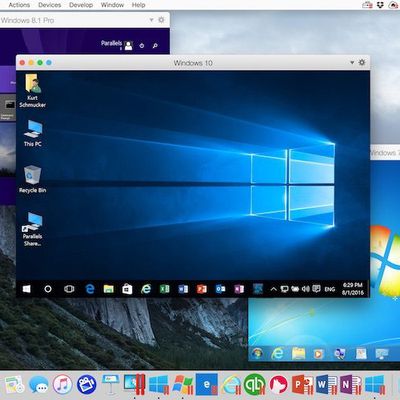Open Microsoft Edge tile in the Dock
The image size is (400, 400).
207,384
